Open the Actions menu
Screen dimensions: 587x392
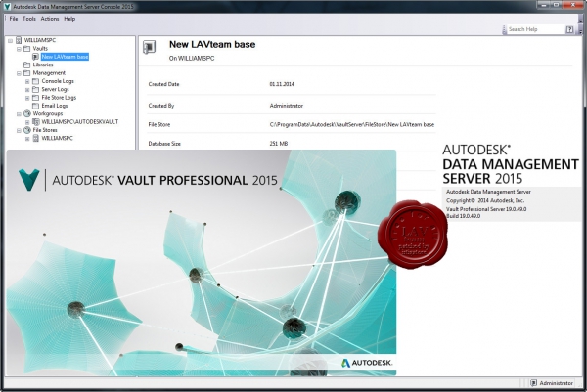coord(50,19)
